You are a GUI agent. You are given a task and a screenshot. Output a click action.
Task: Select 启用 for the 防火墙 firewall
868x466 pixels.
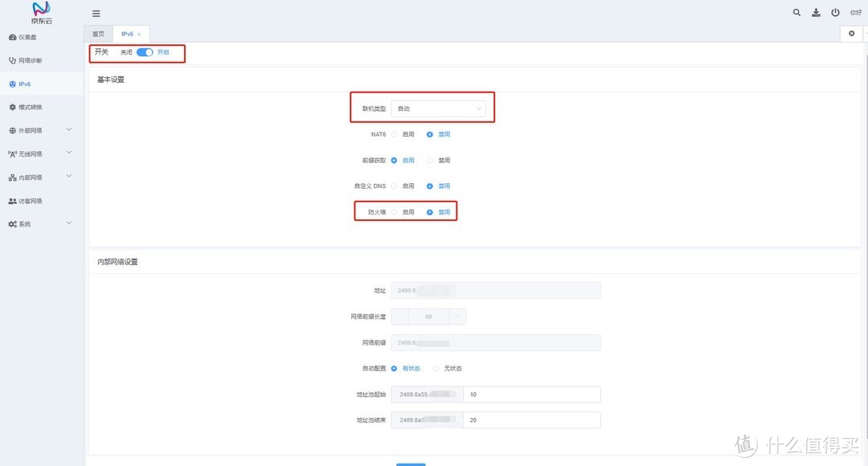395,211
